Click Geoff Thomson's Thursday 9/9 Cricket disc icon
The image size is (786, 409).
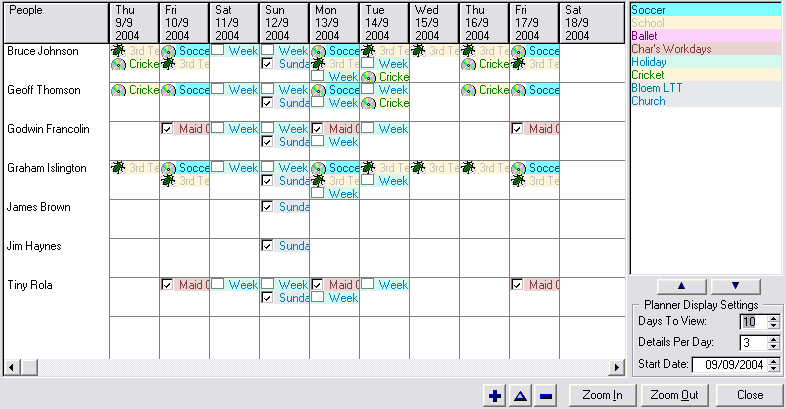(118, 90)
